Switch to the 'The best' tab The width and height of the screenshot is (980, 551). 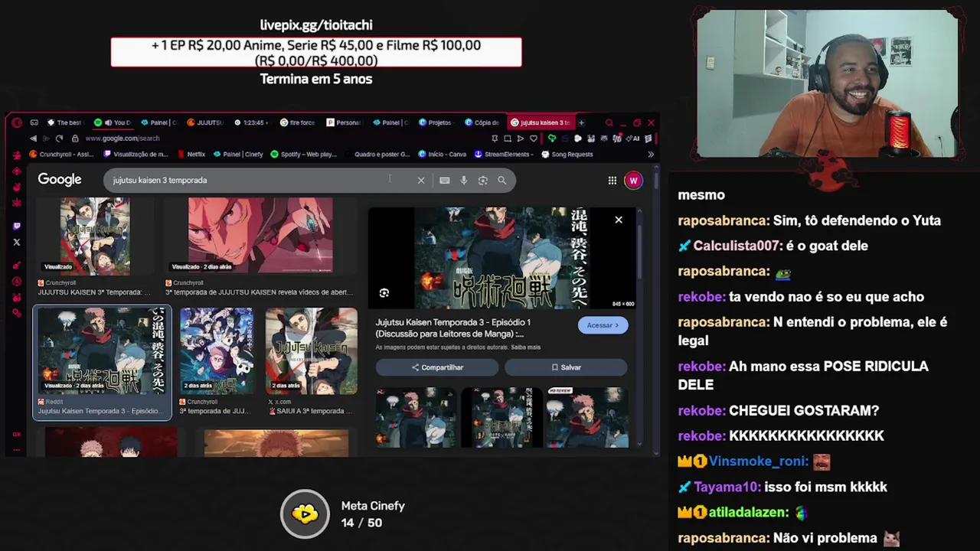[64, 122]
